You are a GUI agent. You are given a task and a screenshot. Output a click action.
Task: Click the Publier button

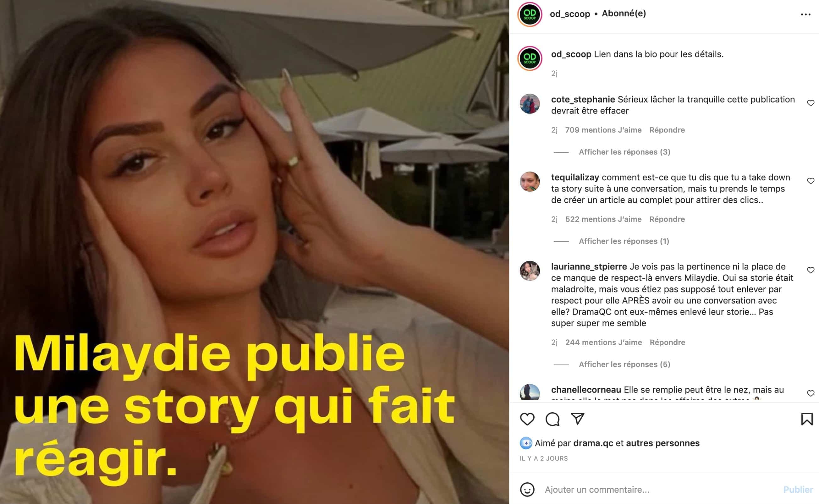[x=798, y=490]
